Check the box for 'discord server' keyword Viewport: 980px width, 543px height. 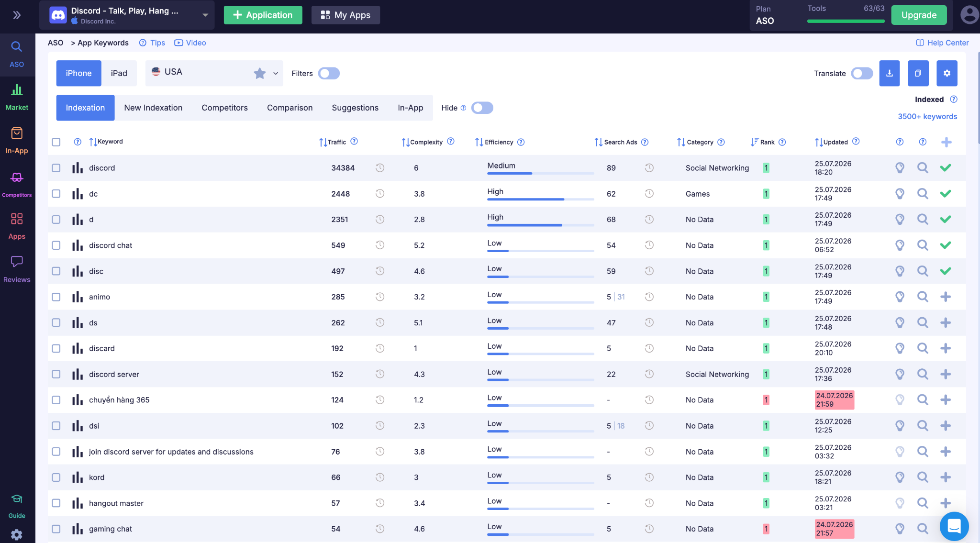pos(56,374)
